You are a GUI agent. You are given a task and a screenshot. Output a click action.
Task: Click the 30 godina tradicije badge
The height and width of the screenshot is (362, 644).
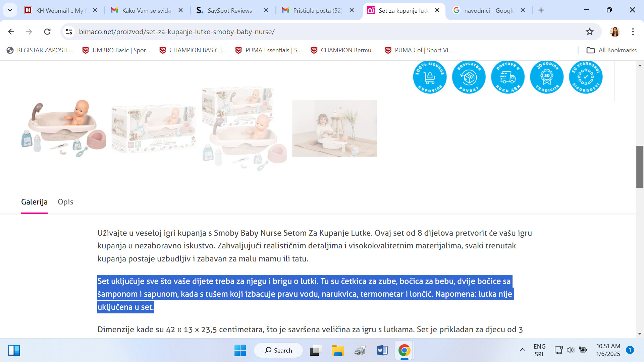click(x=547, y=77)
